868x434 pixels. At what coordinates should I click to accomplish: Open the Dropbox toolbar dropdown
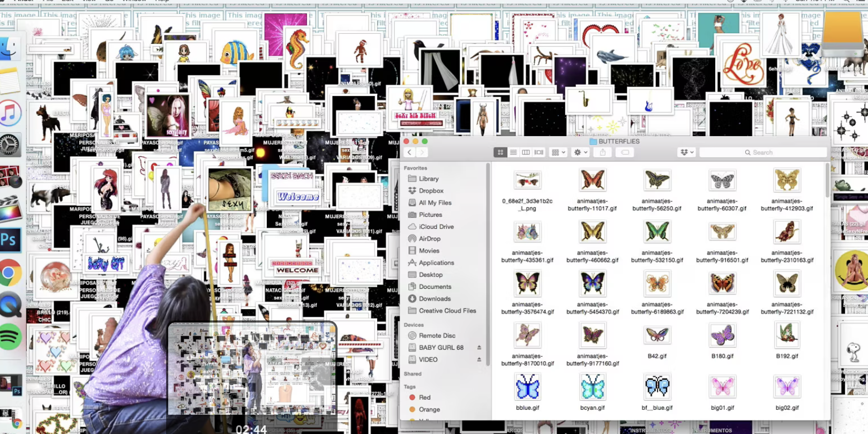coord(686,153)
